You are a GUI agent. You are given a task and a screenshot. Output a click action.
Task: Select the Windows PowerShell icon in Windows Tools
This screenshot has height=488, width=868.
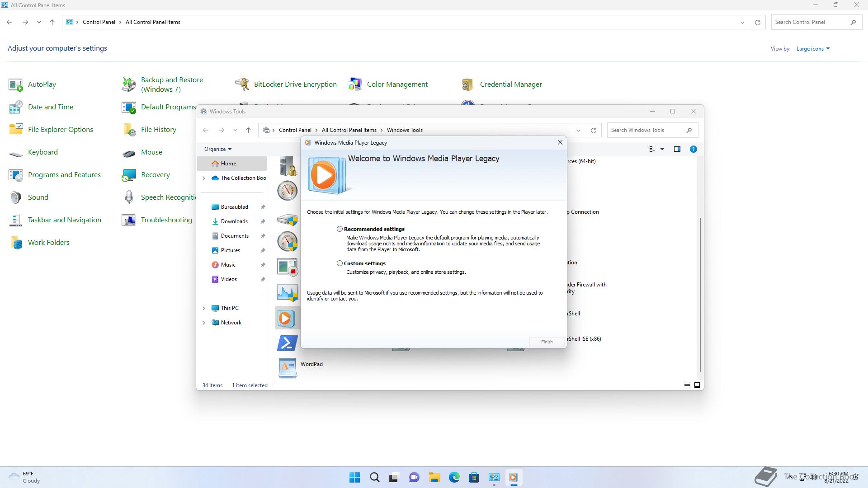click(287, 343)
